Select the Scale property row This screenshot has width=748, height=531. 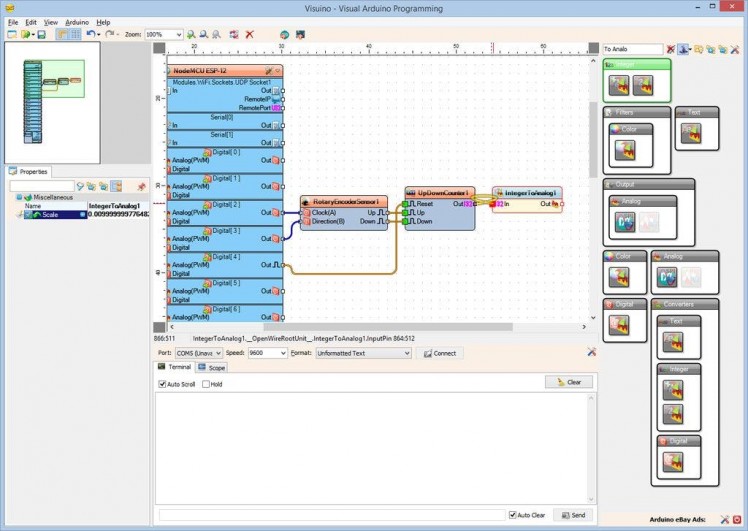click(x=58, y=214)
